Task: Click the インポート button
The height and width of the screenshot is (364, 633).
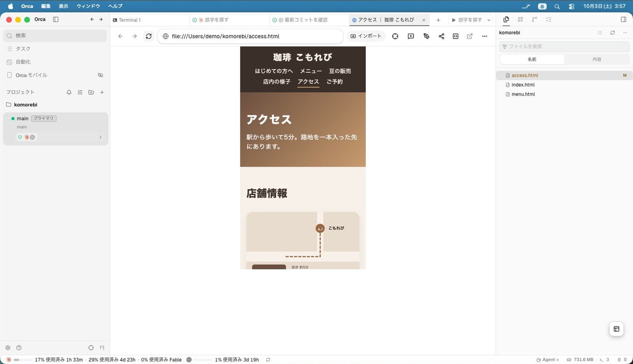Action: pos(366,36)
